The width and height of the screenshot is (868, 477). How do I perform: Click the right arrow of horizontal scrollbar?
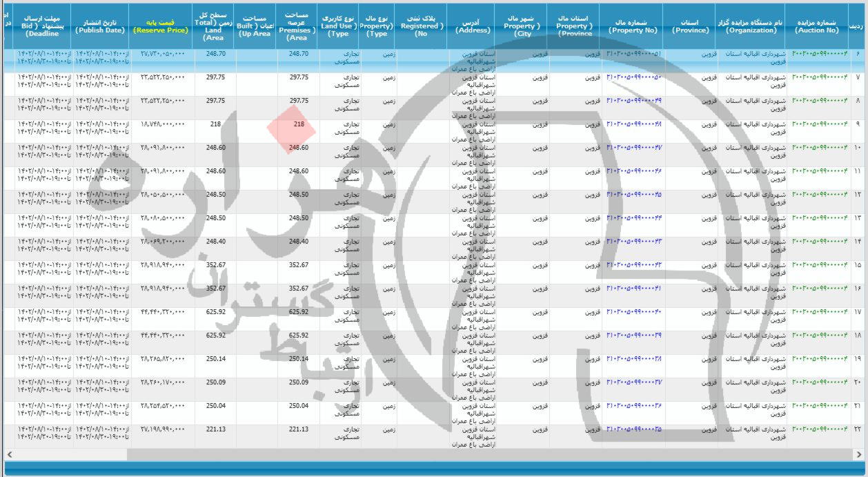859,454
